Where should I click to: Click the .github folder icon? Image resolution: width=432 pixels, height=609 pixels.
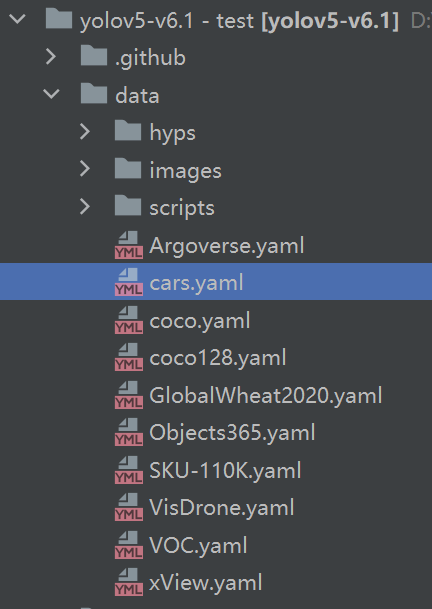[94, 56]
